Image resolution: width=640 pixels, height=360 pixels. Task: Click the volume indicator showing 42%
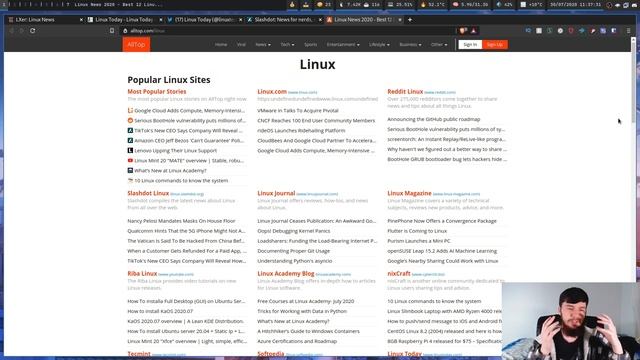pos(504,4)
